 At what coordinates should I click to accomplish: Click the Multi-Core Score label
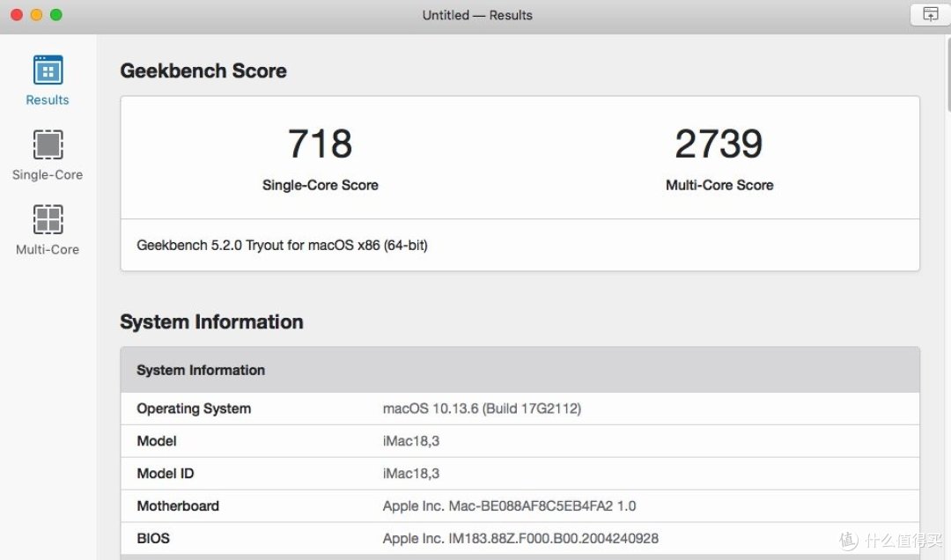click(x=719, y=185)
